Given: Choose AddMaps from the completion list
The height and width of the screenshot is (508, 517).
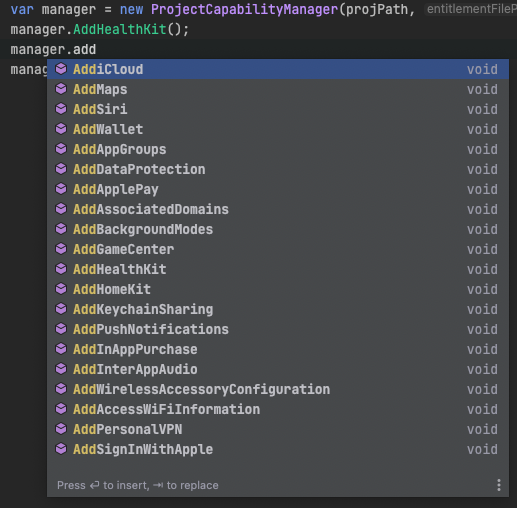Looking at the screenshot, I should click(278, 89).
